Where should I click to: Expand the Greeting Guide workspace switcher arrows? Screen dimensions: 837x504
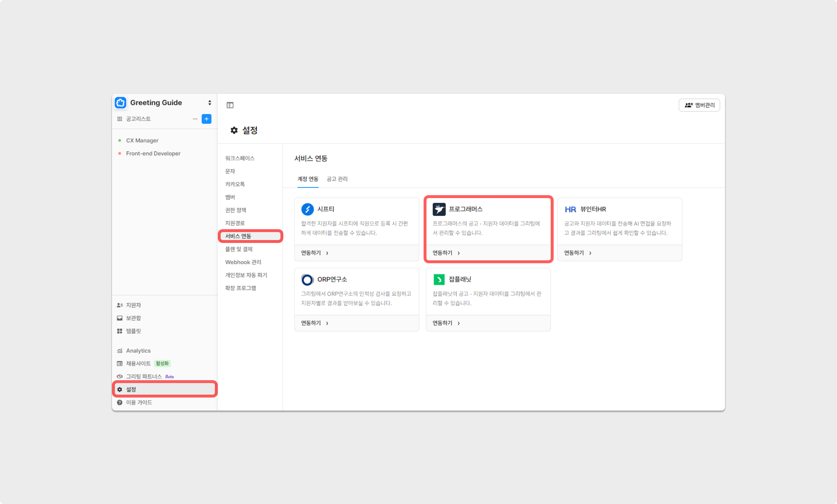click(209, 102)
